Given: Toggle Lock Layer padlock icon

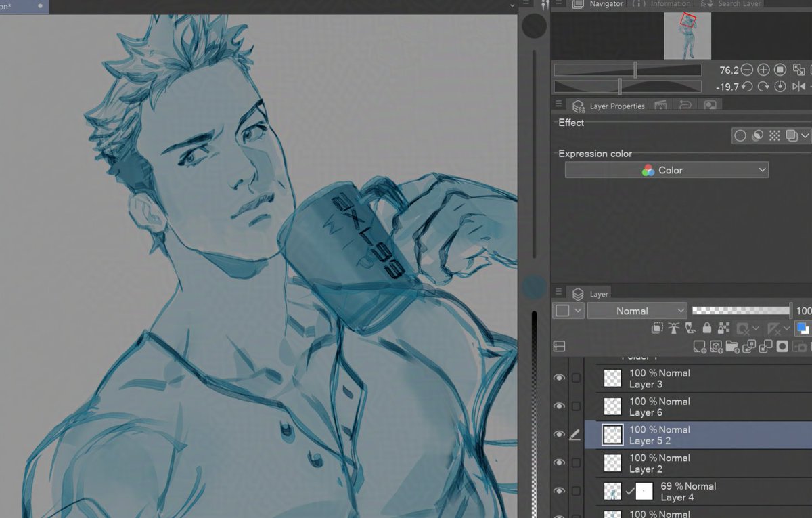Looking at the screenshot, I should pos(707,328).
